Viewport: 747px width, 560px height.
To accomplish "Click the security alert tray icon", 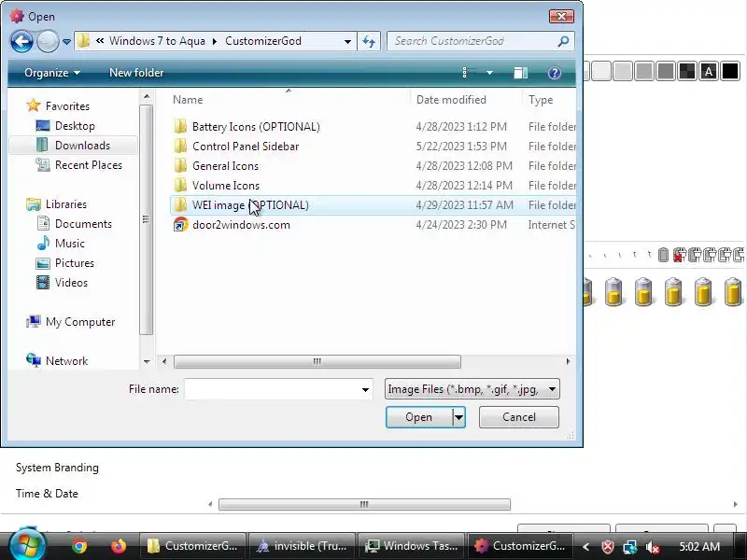I will click(x=608, y=547).
